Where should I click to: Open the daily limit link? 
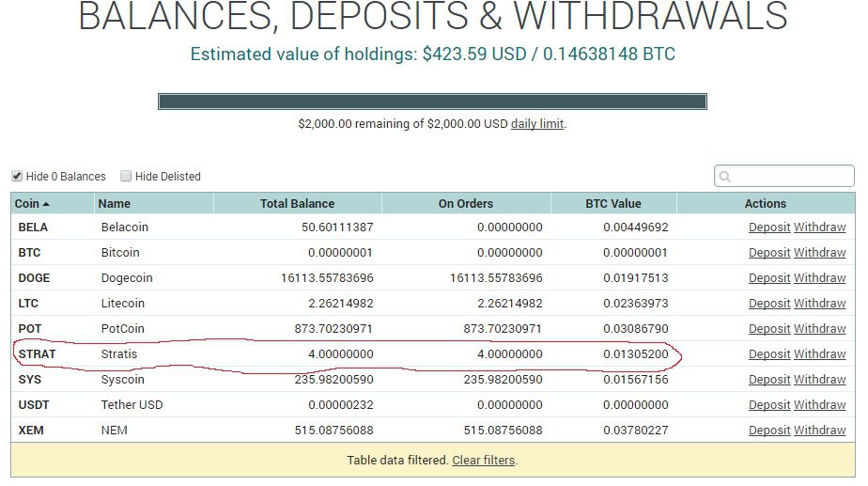537,123
